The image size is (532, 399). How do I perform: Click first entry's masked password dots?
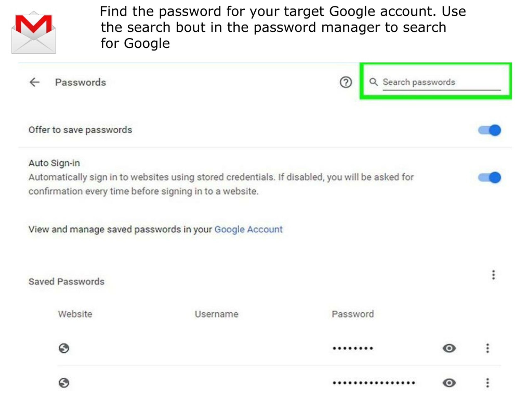pyautogui.click(x=353, y=348)
